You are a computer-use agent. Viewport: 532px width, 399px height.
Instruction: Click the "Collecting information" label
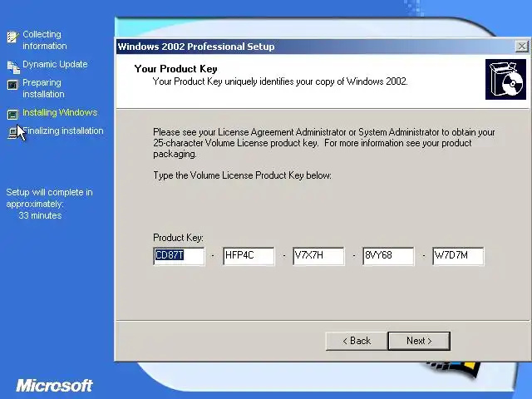tap(44, 40)
